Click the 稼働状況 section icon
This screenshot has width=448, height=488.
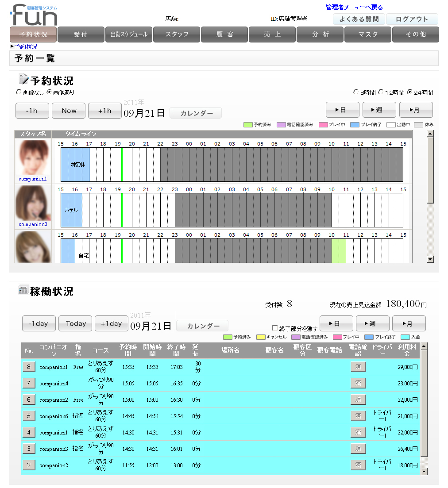point(23,290)
